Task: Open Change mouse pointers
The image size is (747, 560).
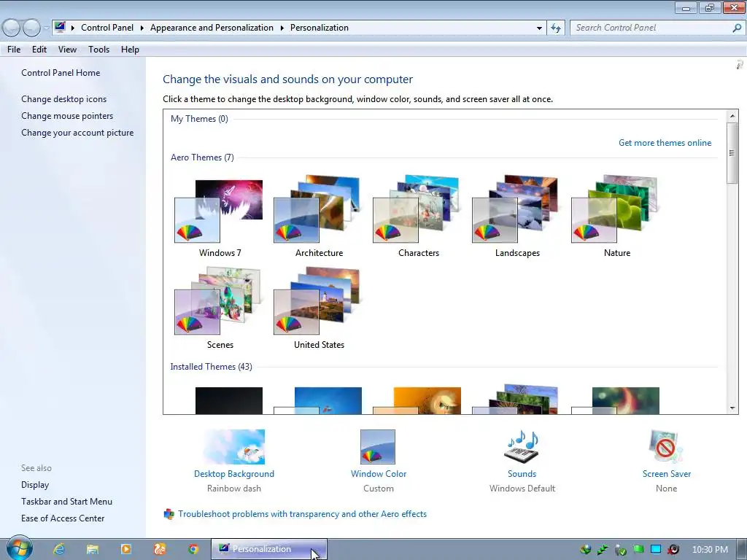Action: coord(67,116)
